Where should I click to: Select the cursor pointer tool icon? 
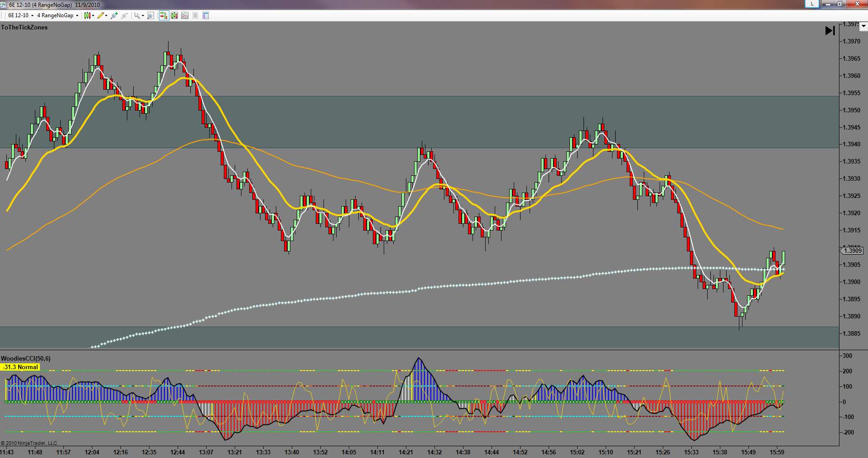coord(137,15)
